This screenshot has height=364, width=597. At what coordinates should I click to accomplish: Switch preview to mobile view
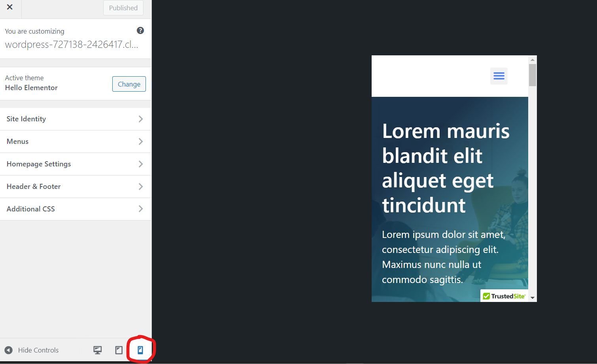click(141, 350)
